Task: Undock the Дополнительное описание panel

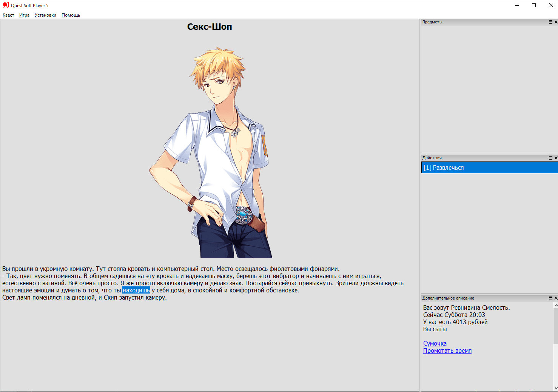Action: (550, 298)
